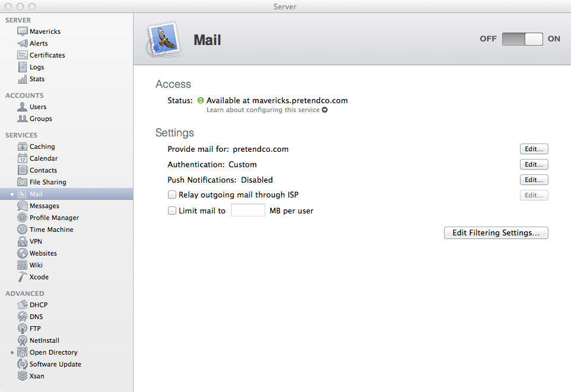Click the Available at mavericks.pretendco.com text
571x392 pixels.
point(277,100)
